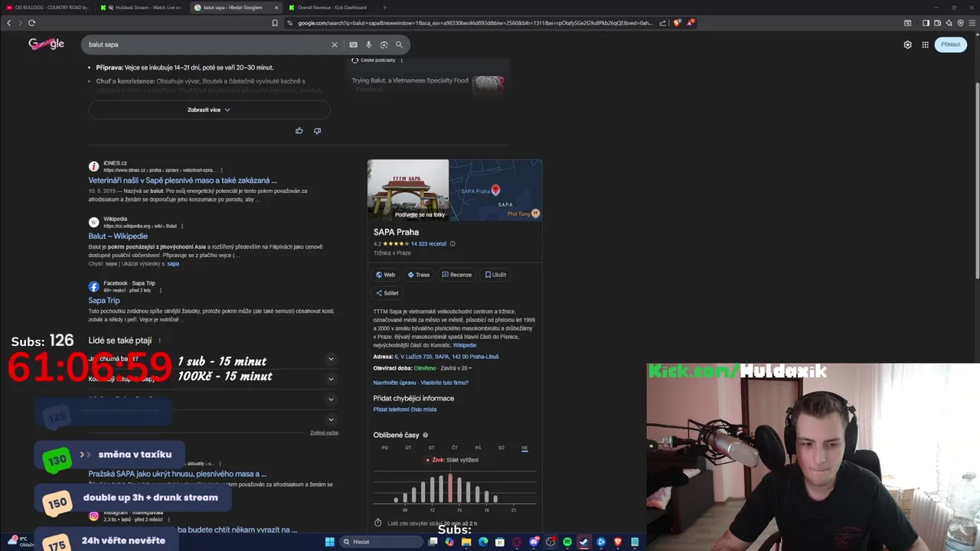Clear the Google search box text

[x=334, y=44]
